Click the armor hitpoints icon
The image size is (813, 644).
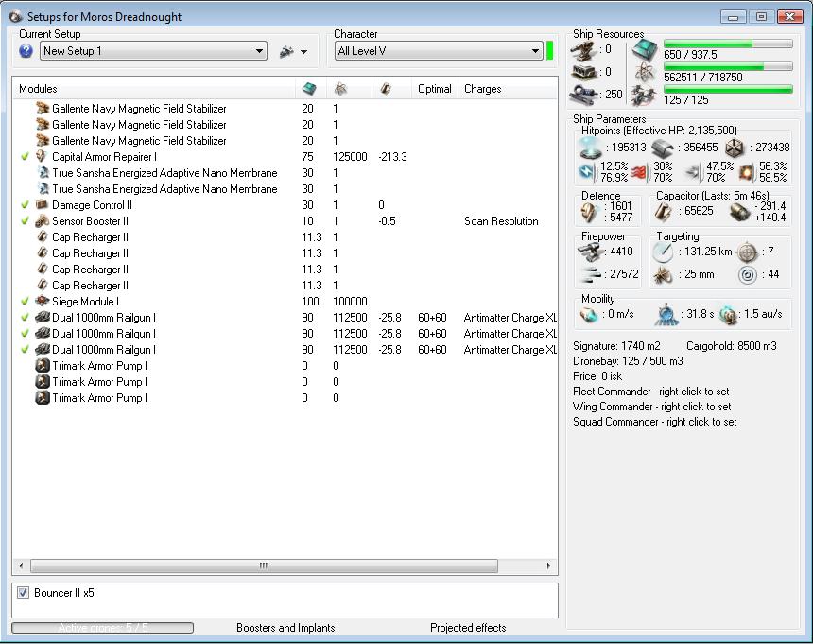(x=663, y=148)
